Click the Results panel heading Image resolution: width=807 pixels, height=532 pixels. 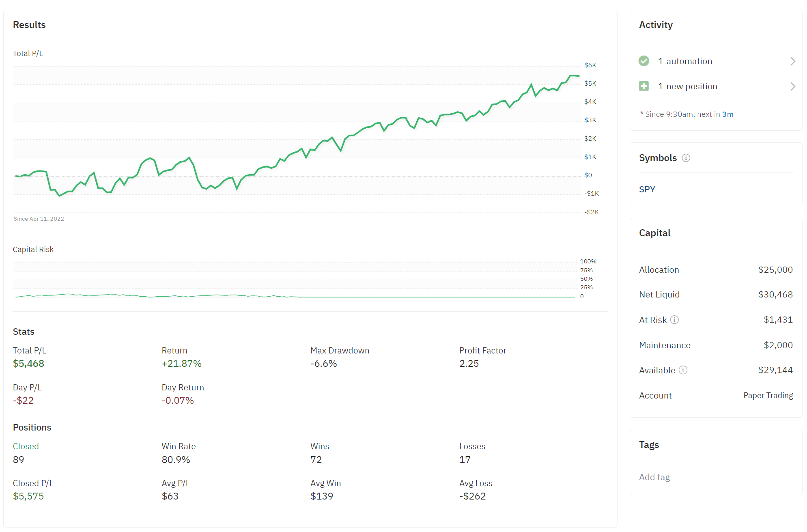click(x=29, y=25)
